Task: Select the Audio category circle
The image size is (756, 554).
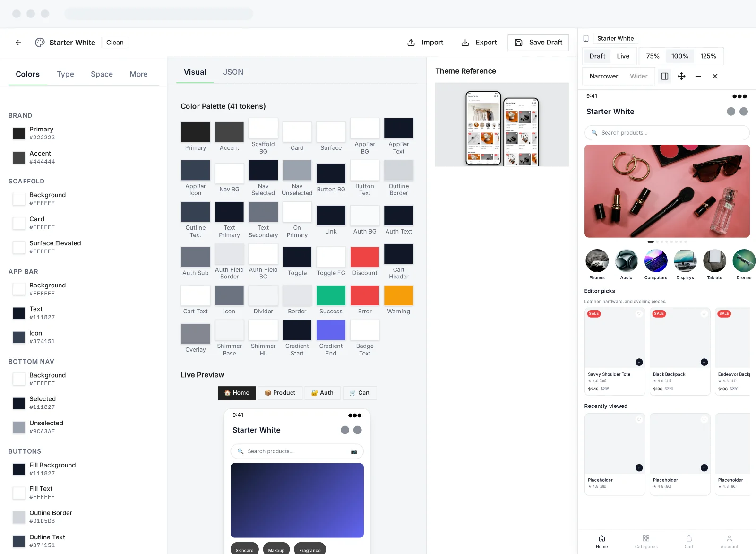Action: pos(627,261)
